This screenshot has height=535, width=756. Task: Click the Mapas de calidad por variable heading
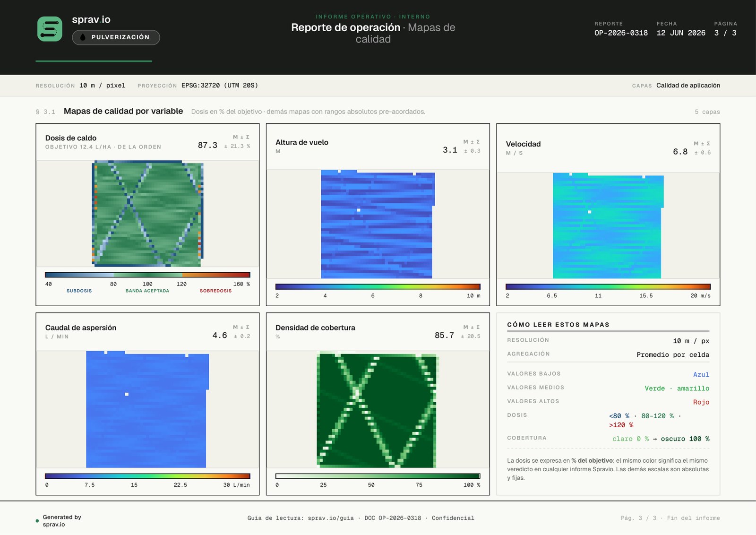(x=123, y=111)
